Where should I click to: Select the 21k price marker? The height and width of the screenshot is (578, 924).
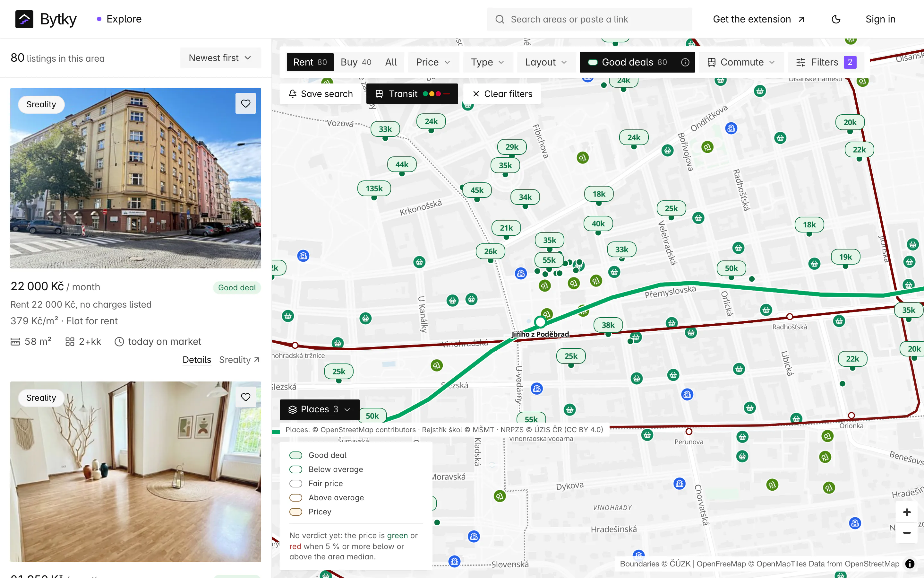click(x=506, y=228)
